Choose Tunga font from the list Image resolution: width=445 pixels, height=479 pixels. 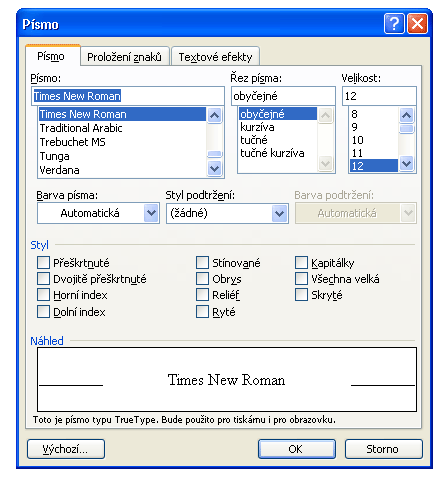point(122,156)
